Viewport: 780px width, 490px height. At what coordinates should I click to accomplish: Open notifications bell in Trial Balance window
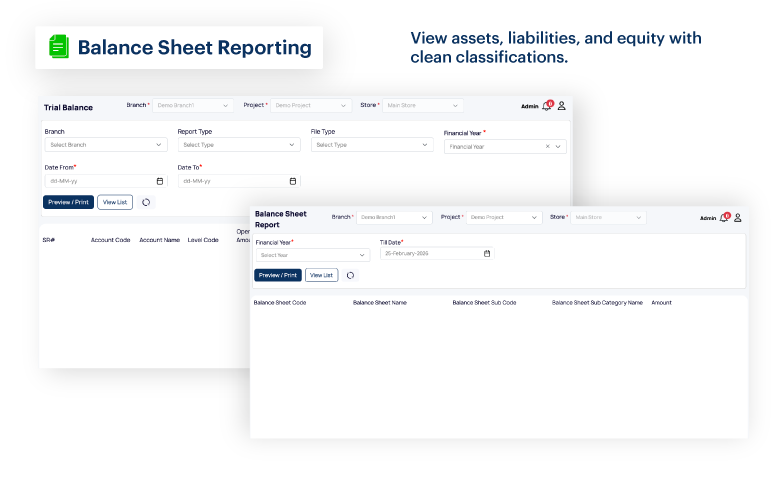click(x=547, y=105)
